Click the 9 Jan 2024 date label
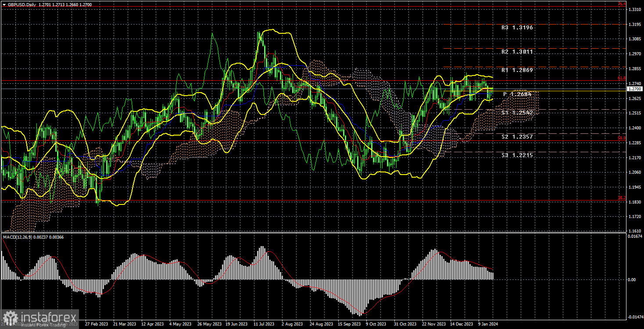The image size is (644, 329). (x=488, y=324)
